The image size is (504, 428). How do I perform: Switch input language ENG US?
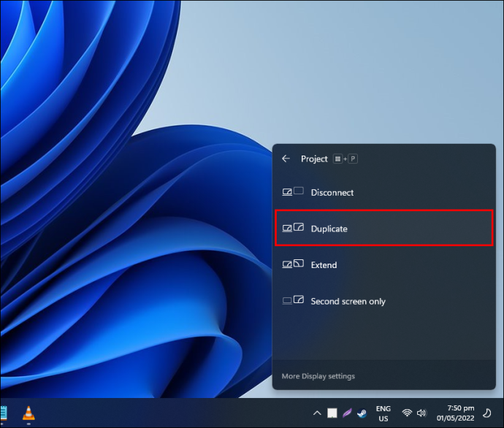pyautogui.click(x=383, y=413)
